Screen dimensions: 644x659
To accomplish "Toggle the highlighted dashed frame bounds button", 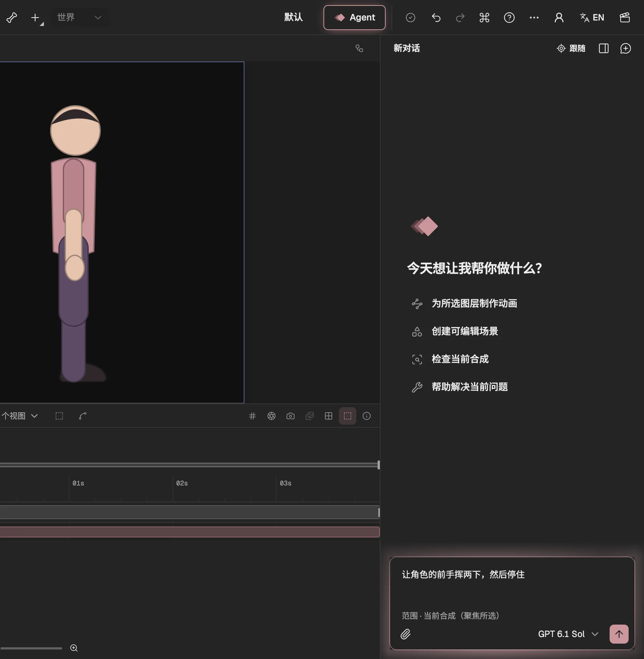I will (348, 416).
